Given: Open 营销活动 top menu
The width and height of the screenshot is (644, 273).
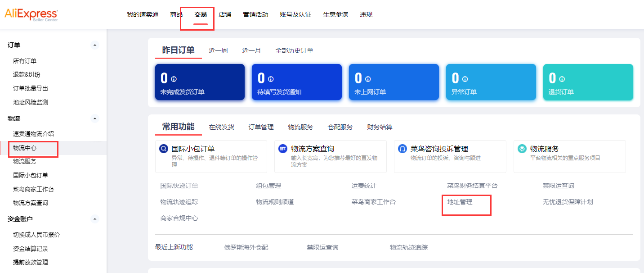Looking at the screenshot, I should (255, 14).
